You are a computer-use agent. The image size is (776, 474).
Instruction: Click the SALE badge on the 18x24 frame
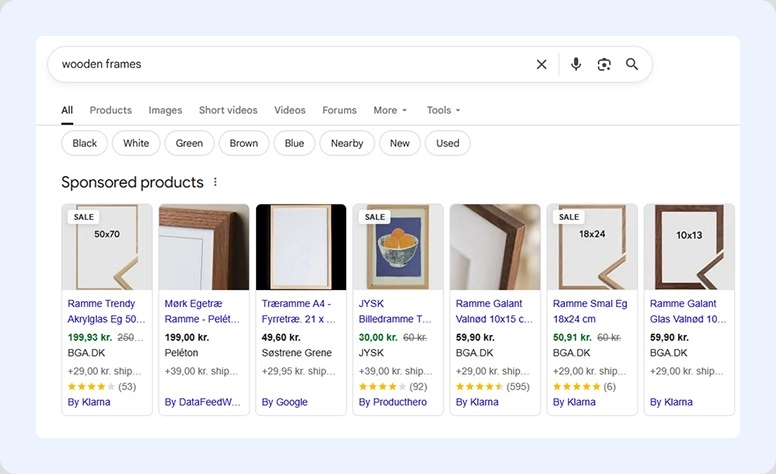pos(569,217)
